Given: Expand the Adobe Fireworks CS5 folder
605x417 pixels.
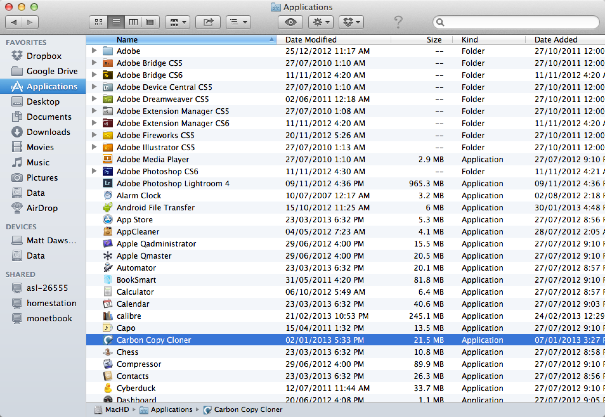Looking at the screenshot, I should pos(94,135).
